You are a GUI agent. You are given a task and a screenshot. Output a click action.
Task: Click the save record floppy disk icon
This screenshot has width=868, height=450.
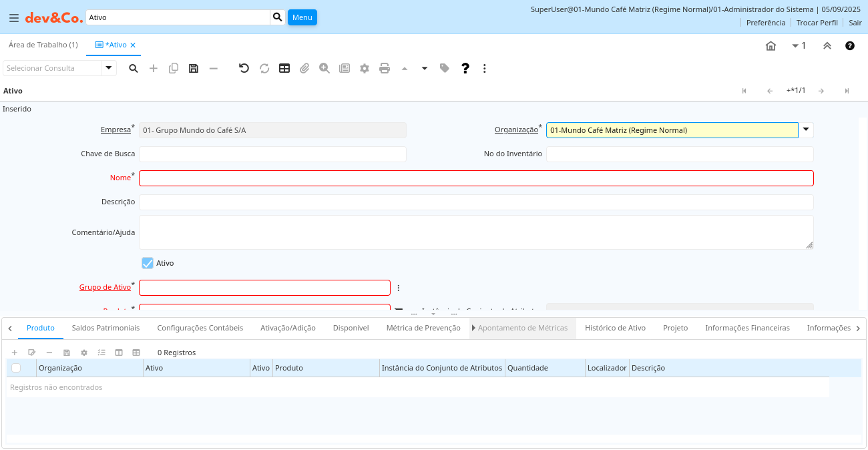point(194,68)
